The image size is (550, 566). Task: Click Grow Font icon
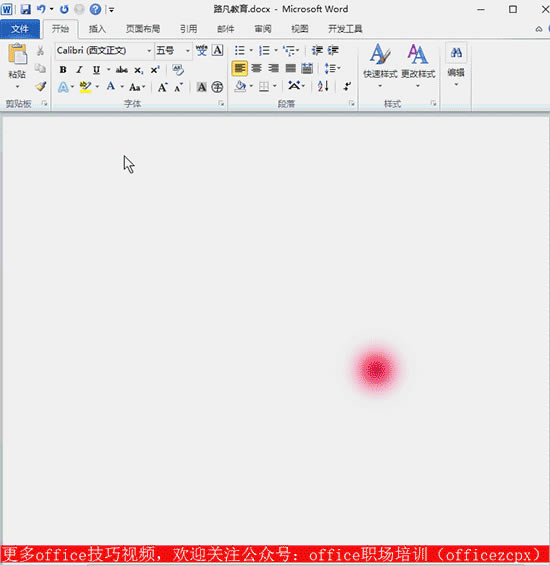tap(162, 87)
